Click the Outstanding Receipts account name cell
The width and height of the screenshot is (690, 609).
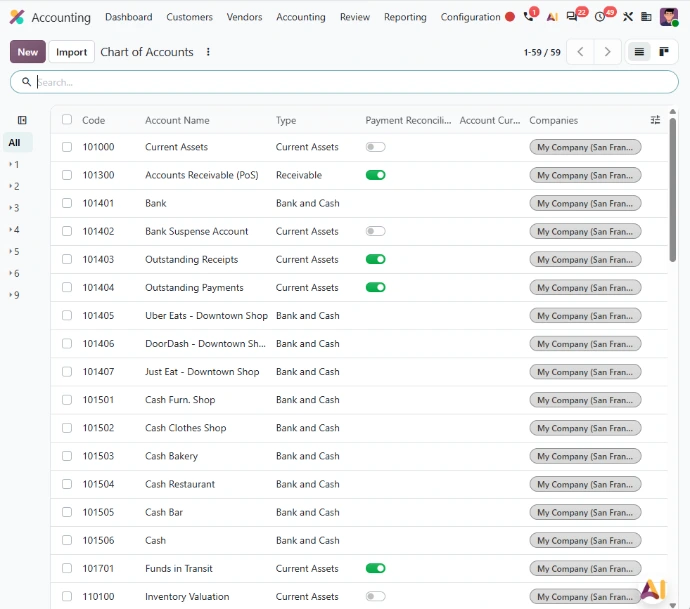point(191,259)
